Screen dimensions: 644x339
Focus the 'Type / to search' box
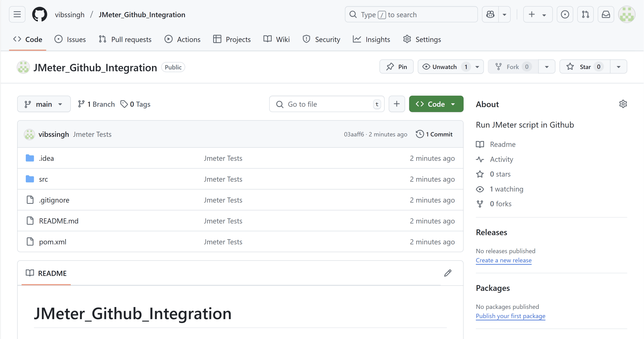411,14
